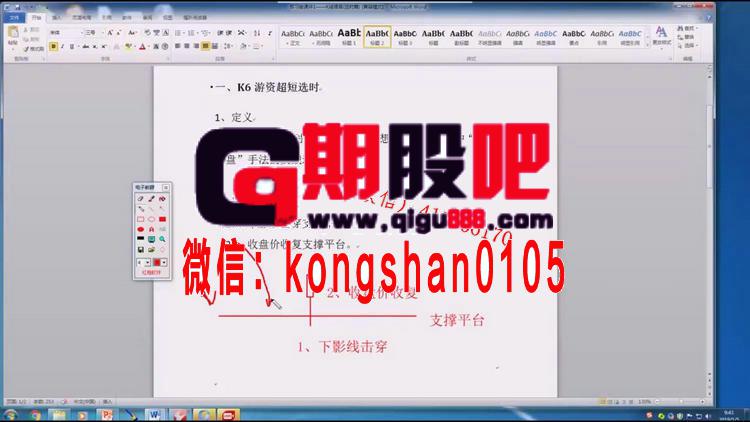Viewport: 750px width, 422px height.
Task: Click the Change Styles button
Action: tap(661, 37)
